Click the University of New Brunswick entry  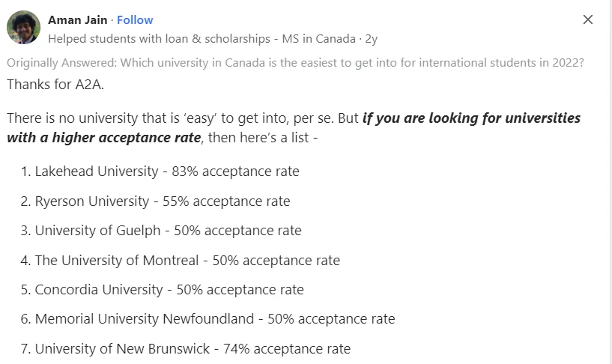point(185,349)
